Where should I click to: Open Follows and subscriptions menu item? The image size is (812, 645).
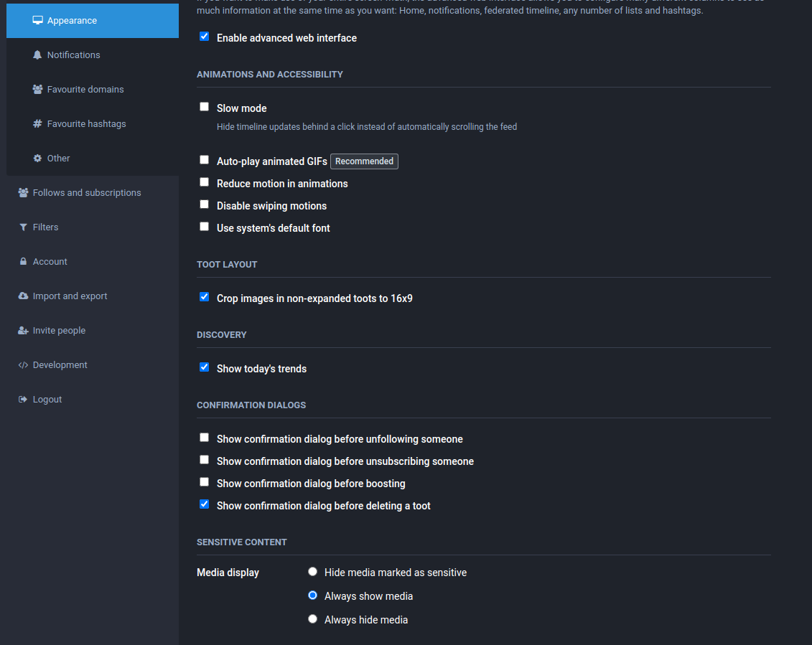[87, 193]
